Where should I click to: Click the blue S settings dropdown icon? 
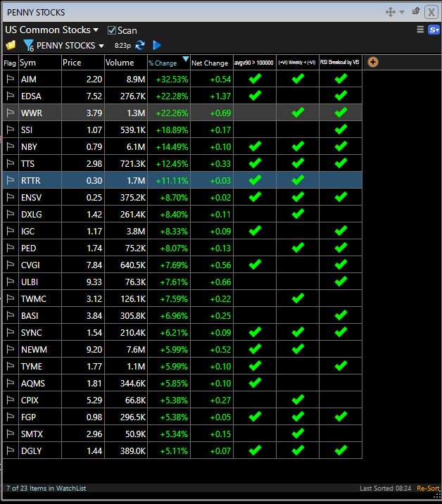coord(434,30)
